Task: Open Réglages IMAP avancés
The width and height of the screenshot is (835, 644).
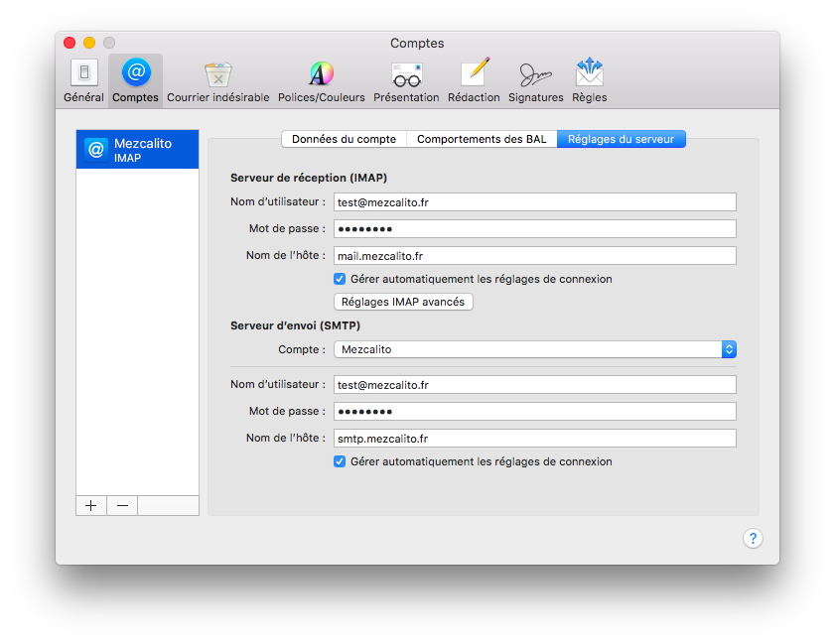Action: [403, 302]
